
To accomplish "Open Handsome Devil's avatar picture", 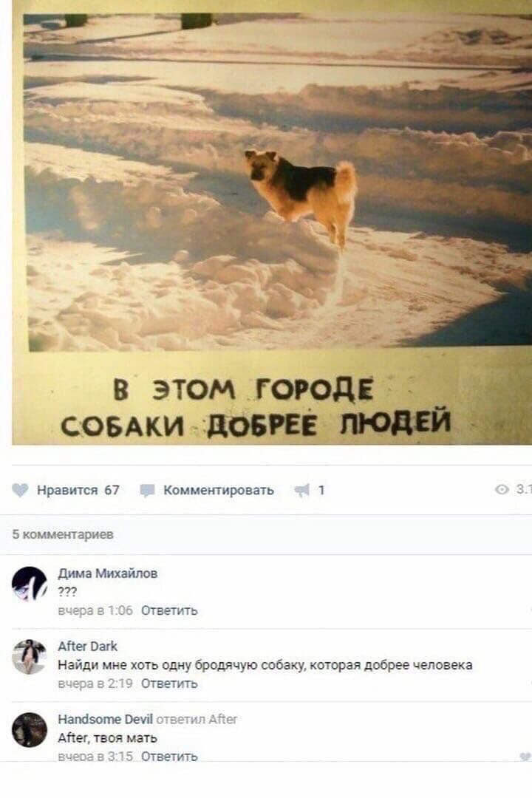I will point(30,730).
